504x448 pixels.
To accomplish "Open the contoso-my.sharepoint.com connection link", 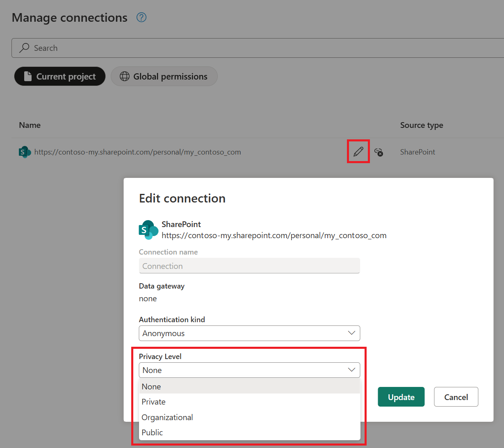I will point(137,152).
